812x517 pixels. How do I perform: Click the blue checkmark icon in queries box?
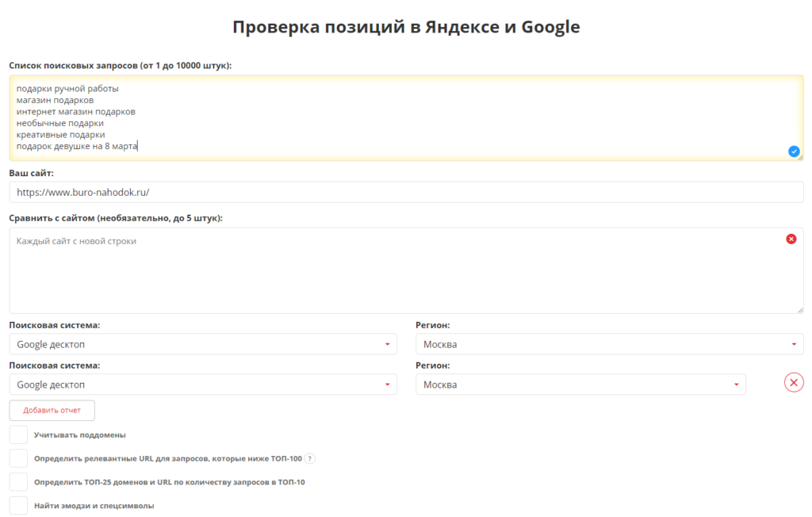pos(793,151)
